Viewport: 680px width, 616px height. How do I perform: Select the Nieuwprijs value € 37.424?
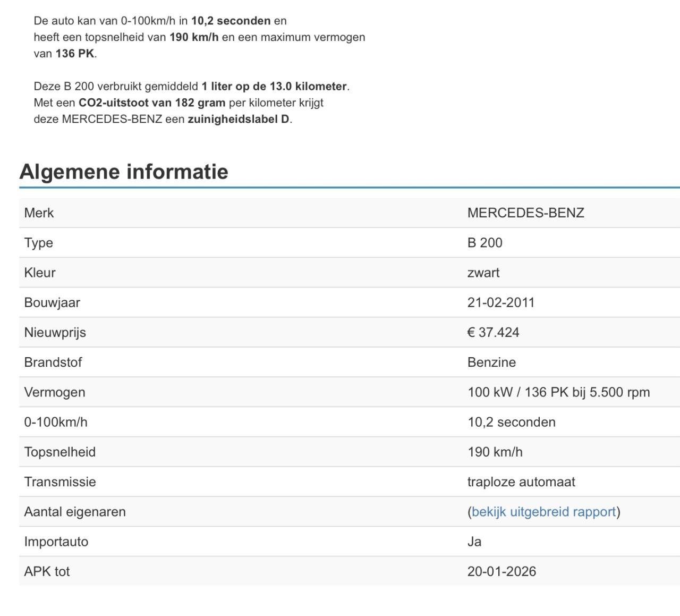click(493, 332)
